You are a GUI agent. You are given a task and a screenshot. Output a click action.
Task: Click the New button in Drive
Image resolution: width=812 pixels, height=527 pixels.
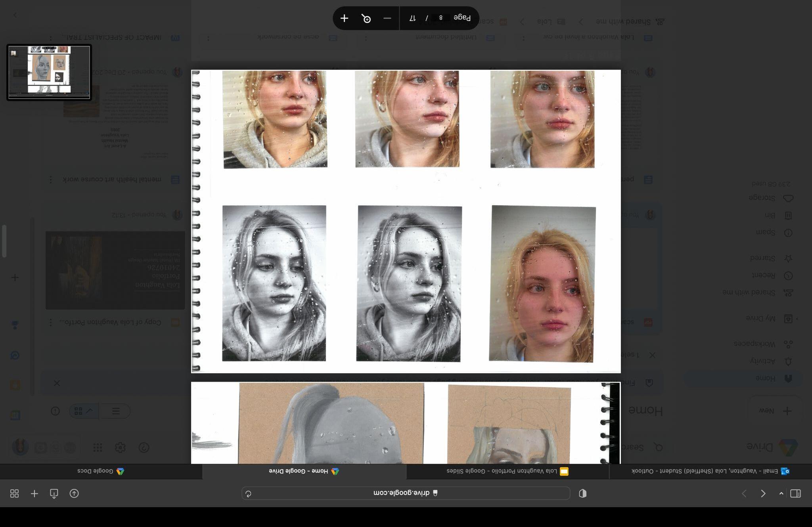pos(775,411)
